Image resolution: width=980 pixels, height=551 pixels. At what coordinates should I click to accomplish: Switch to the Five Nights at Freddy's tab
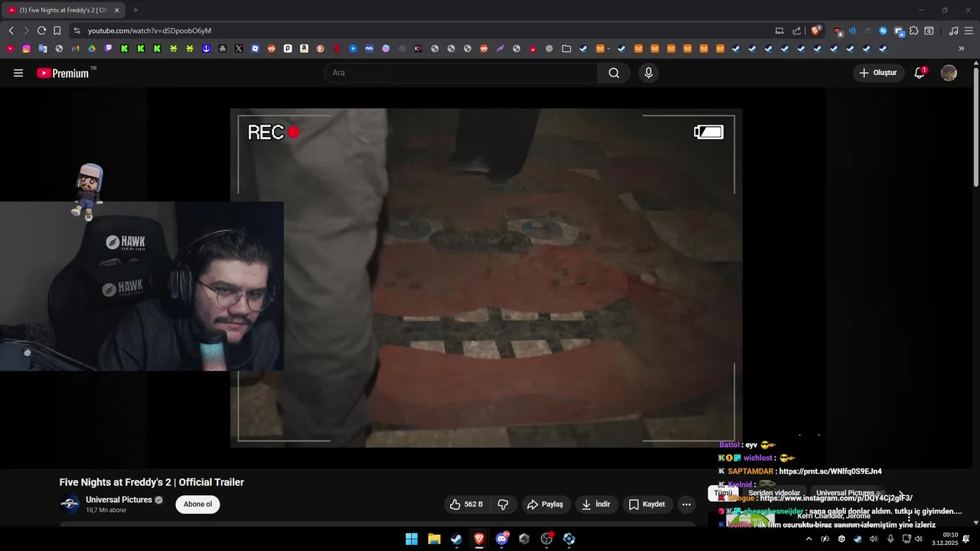63,10
